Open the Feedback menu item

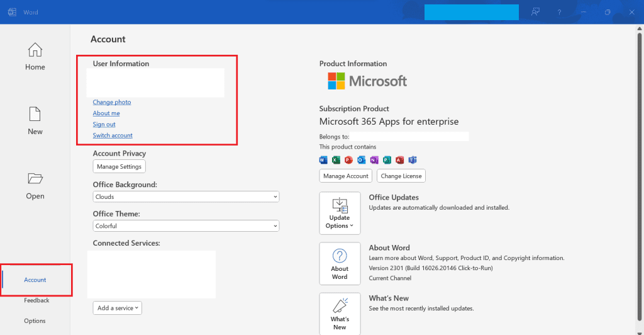point(36,300)
